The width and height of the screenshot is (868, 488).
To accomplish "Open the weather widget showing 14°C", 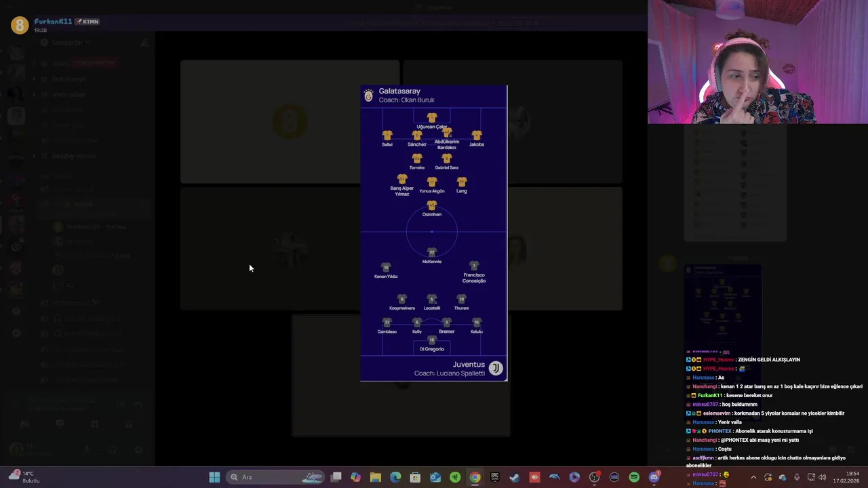I will tap(24, 476).
